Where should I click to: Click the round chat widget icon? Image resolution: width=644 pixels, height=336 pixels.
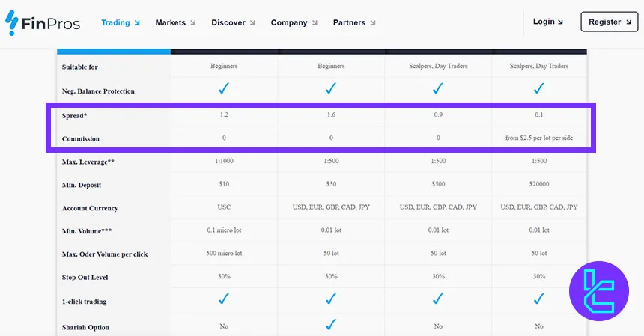[x=599, y=291]
